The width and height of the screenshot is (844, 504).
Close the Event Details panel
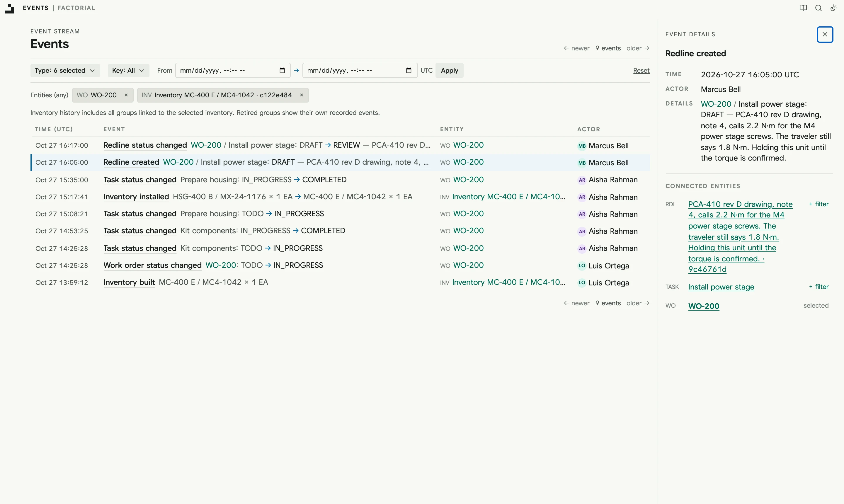[825, 34]
